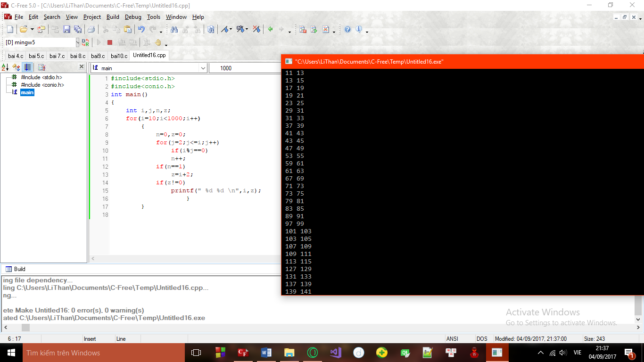This screenshot has height=362, width=644.
Task: Click the green back navigation arrow
Action: click(x=270, y=29)
